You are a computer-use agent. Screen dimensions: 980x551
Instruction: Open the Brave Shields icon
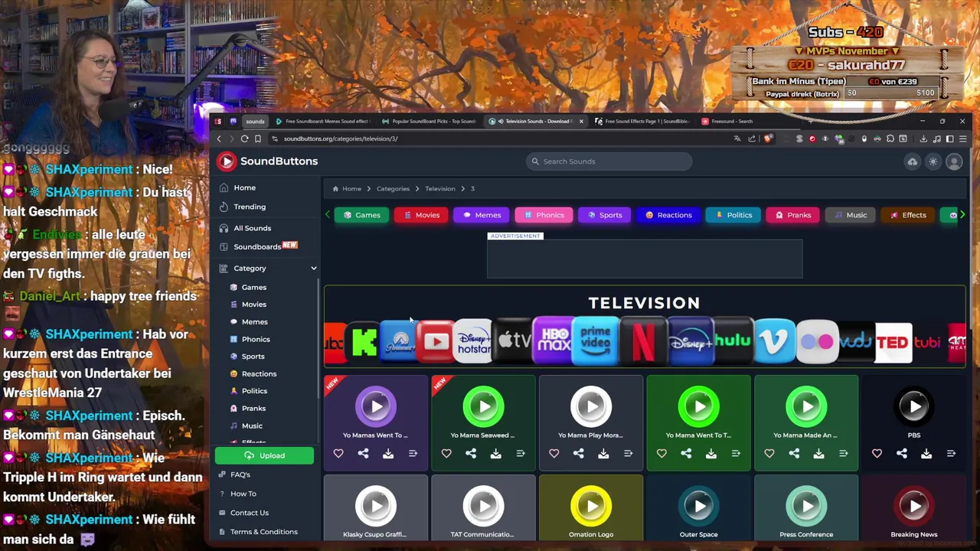[x=768, y=139]
